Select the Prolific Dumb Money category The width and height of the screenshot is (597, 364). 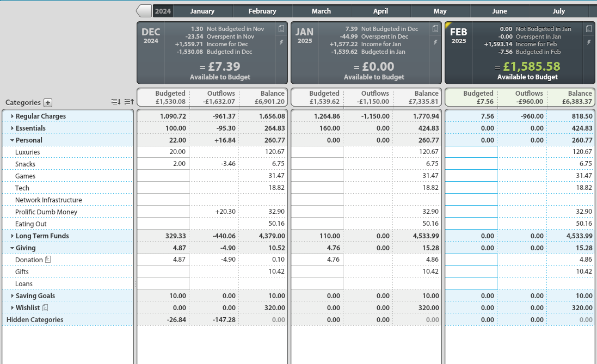(x=68, y=212)
